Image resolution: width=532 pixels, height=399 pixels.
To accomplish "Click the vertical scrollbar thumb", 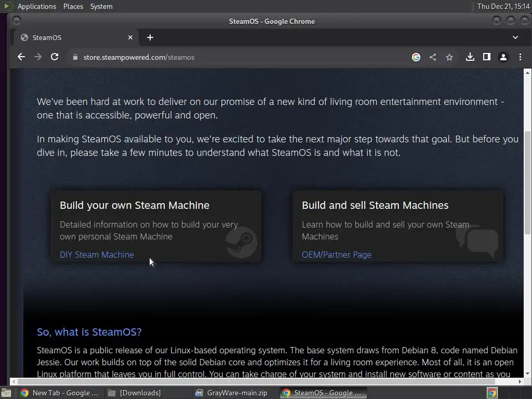I will coord(527,182).
